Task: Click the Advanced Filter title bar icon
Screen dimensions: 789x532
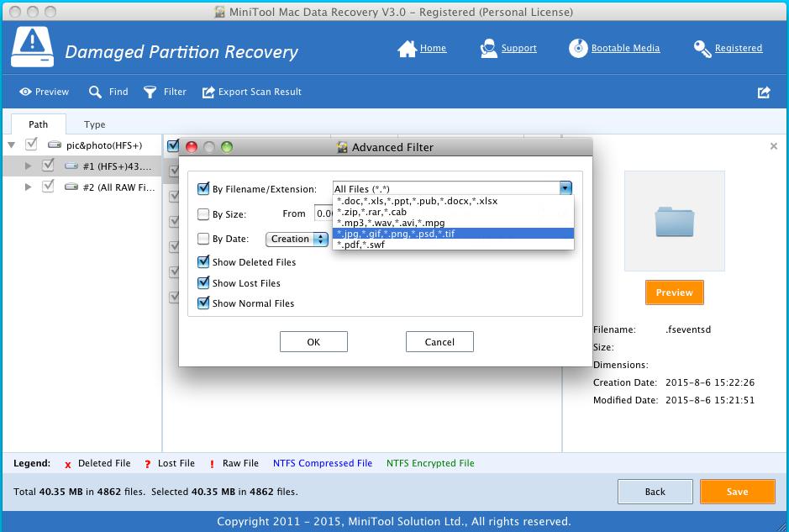Action: click(x=343, y=147)
